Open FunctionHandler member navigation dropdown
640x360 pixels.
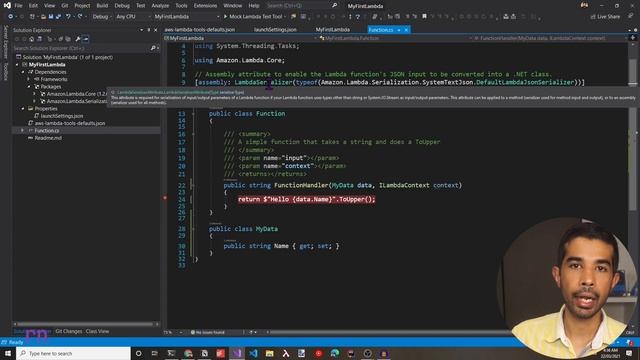[x=551, y=38]
